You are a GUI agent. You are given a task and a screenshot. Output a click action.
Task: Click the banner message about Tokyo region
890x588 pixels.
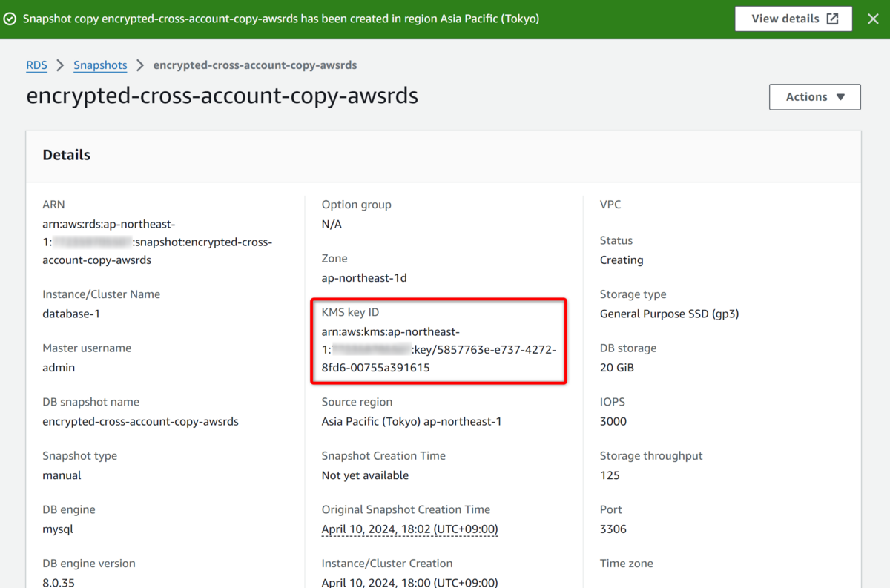click(x=281, y=19)
